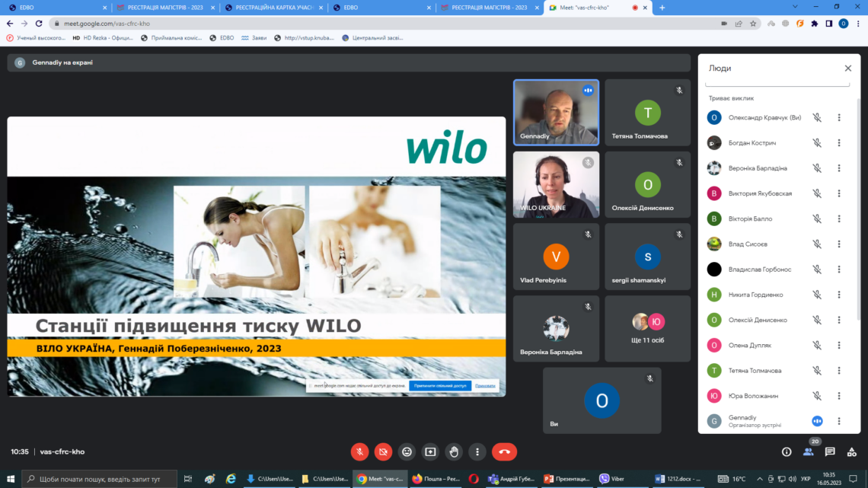Open Internet Explorer from taskbar
The image size is (868, 488).
[x=231, y=479]
